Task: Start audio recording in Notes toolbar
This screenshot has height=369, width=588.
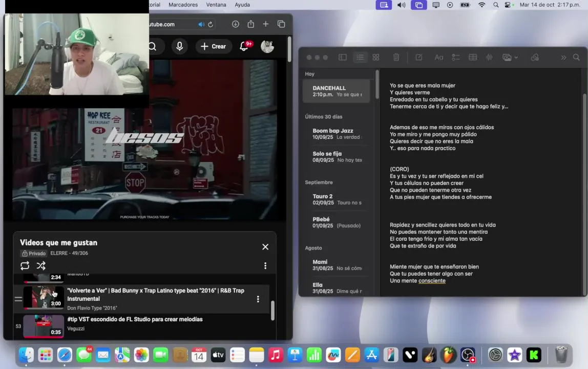Action: (x=489, y=57)
